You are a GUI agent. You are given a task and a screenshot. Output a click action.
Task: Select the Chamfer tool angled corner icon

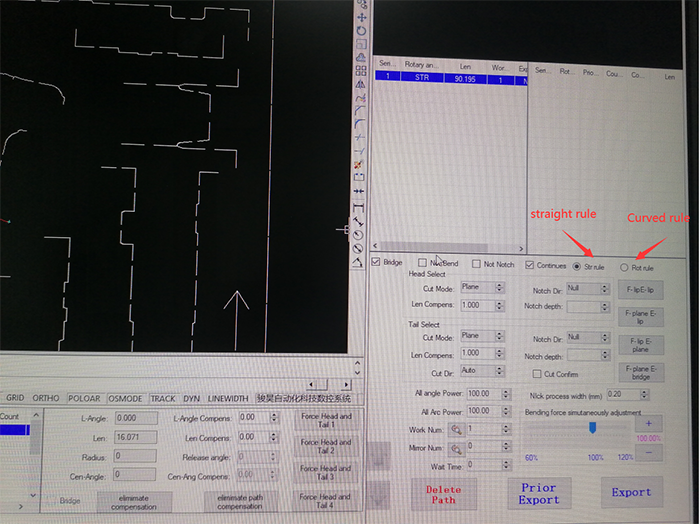click(x=360, y=110)
